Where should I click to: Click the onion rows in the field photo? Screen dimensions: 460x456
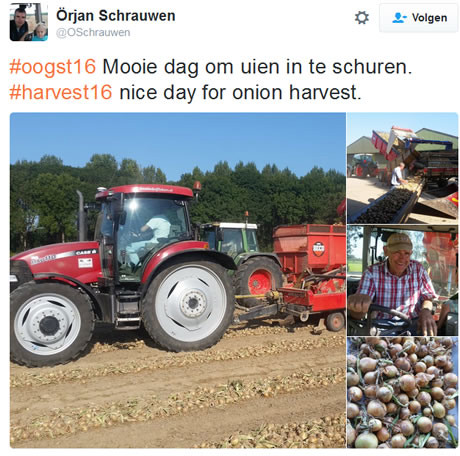pos(178,393)
